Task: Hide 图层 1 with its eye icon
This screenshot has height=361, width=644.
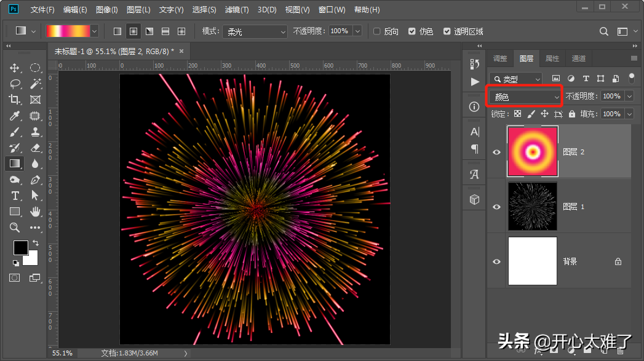Action: point(496,207)
